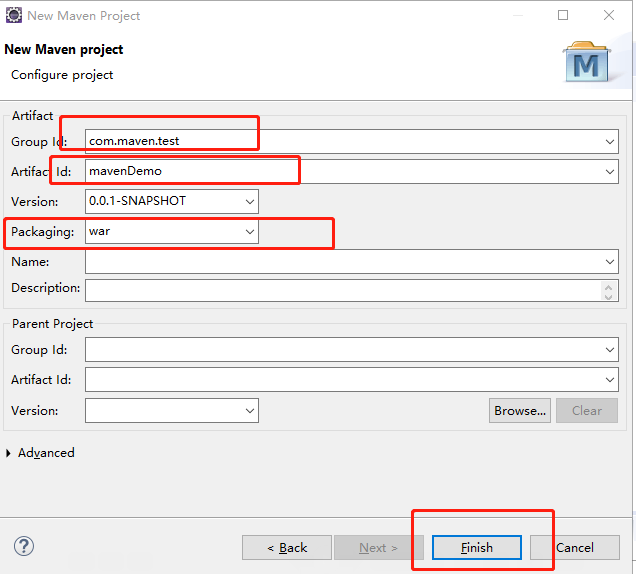Click the Configure project subtitle text
This screenshot has width=636, height=574.
pyautogui.click(x=62, y=75)
